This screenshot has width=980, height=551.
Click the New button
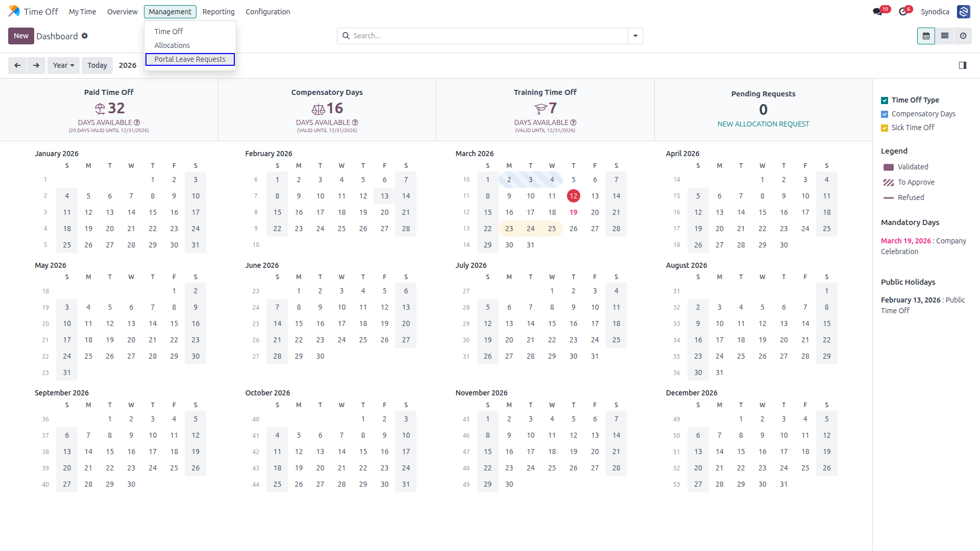pyautogui.click(x=21, y=36)
